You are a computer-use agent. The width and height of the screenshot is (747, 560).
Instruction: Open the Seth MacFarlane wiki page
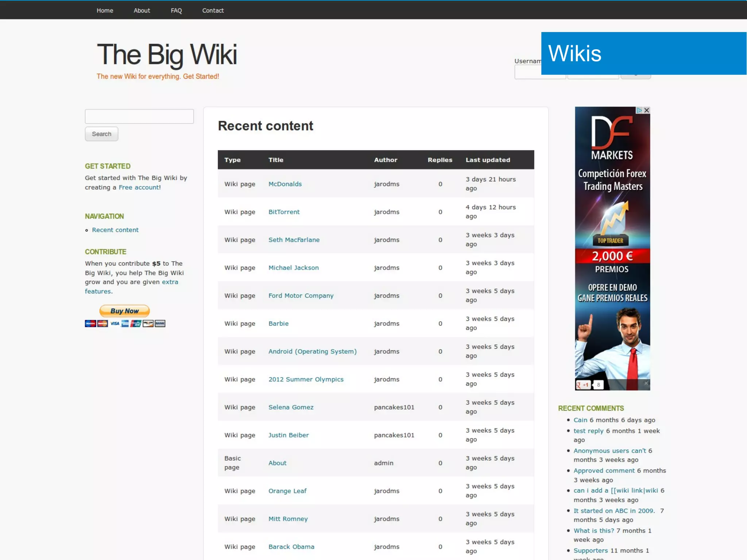click(x=294, y=240)
